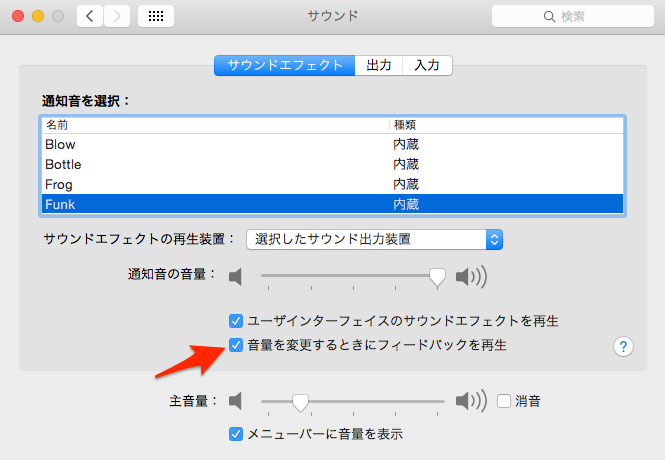Sort by the 名前 column header
665x460 pixels.
point(215,125)
